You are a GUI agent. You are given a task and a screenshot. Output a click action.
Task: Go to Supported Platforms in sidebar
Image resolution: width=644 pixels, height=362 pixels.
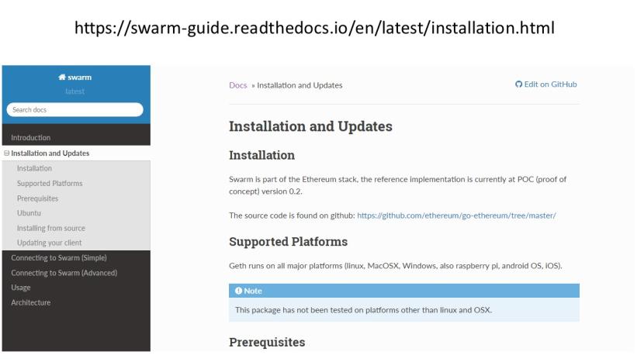[x=50, y=183]
